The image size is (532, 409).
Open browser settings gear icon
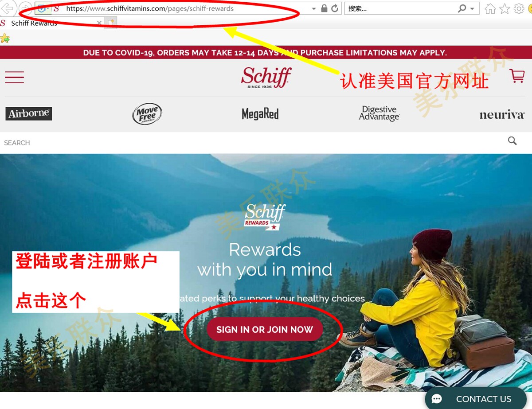click(519, 8)
